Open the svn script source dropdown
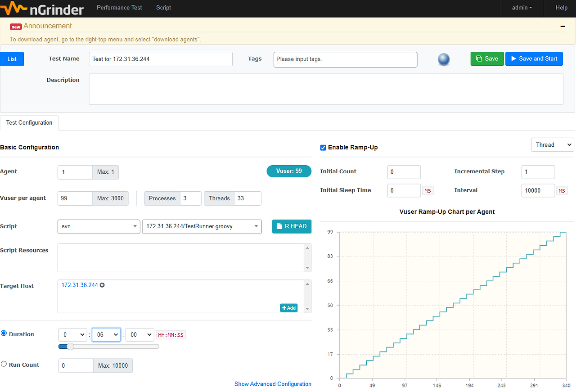This screenshot has height=392, width=576. 99,226
